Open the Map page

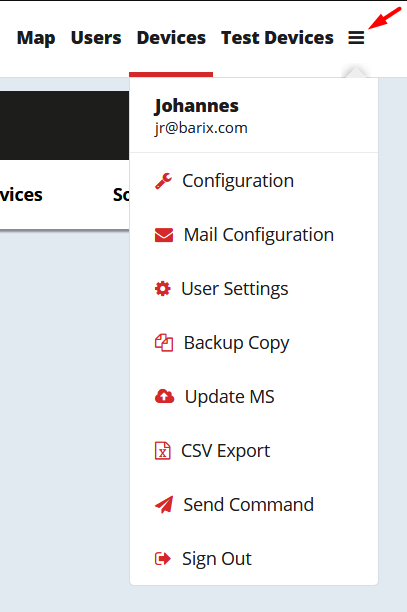point(36,38)
